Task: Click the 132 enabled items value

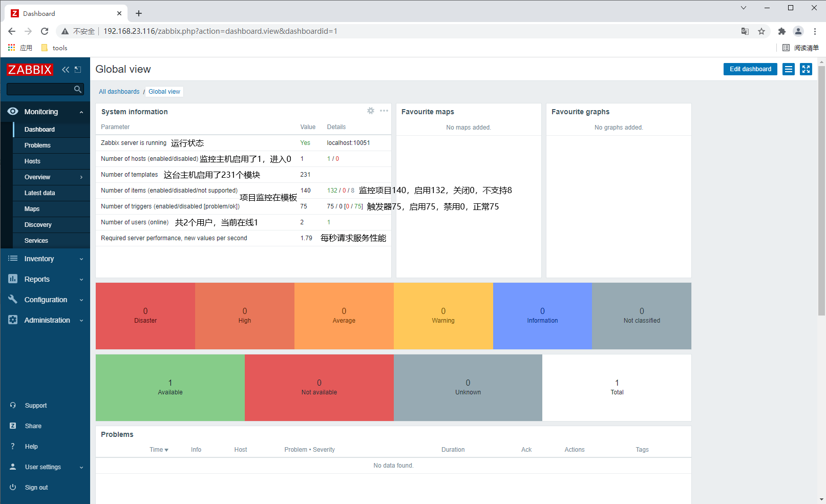Action: click(x=332, y=191)
